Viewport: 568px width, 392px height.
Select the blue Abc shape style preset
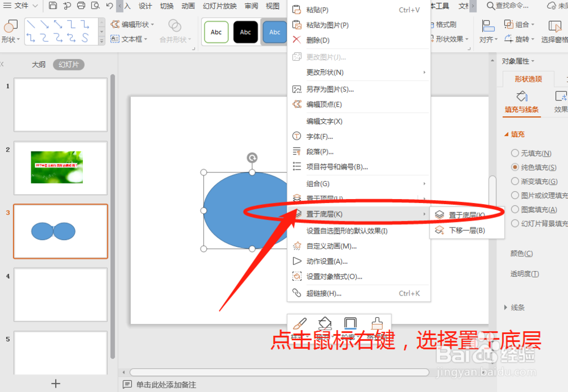click(x=274, y=32)
